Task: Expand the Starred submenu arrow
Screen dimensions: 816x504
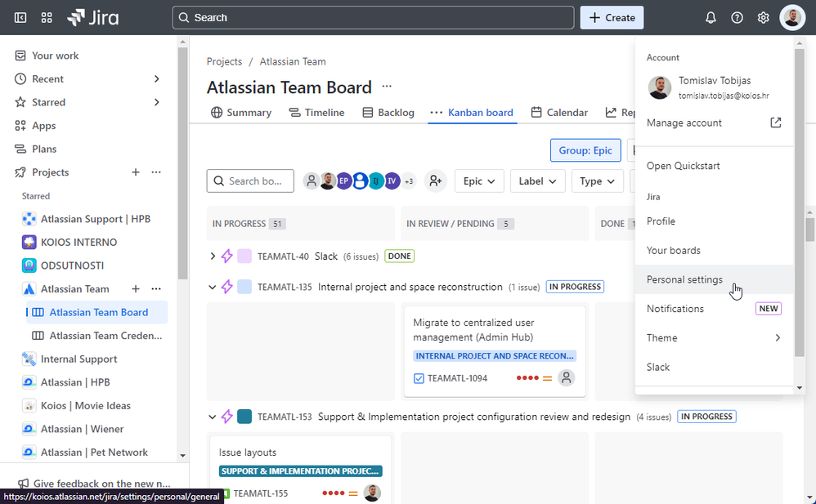Action: pyautogui.click(x=157, y=102)
